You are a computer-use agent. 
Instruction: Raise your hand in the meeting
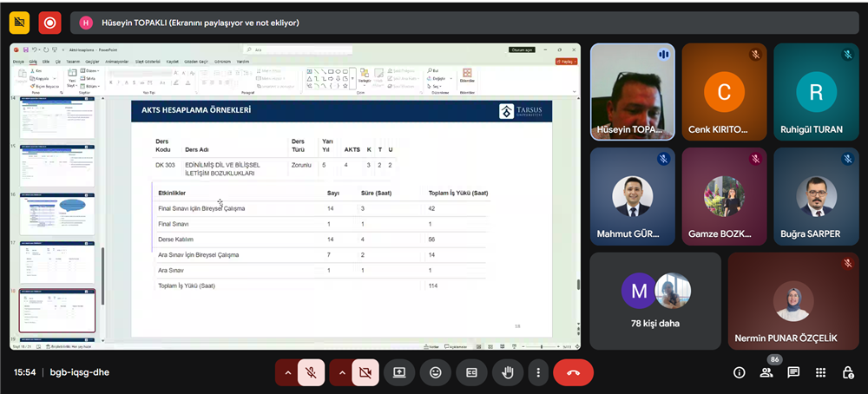[x=508, y=372]
